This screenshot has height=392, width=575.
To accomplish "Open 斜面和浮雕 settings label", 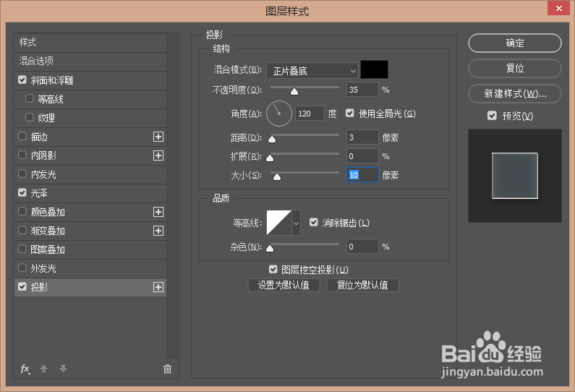I will (x=53, y=80).
